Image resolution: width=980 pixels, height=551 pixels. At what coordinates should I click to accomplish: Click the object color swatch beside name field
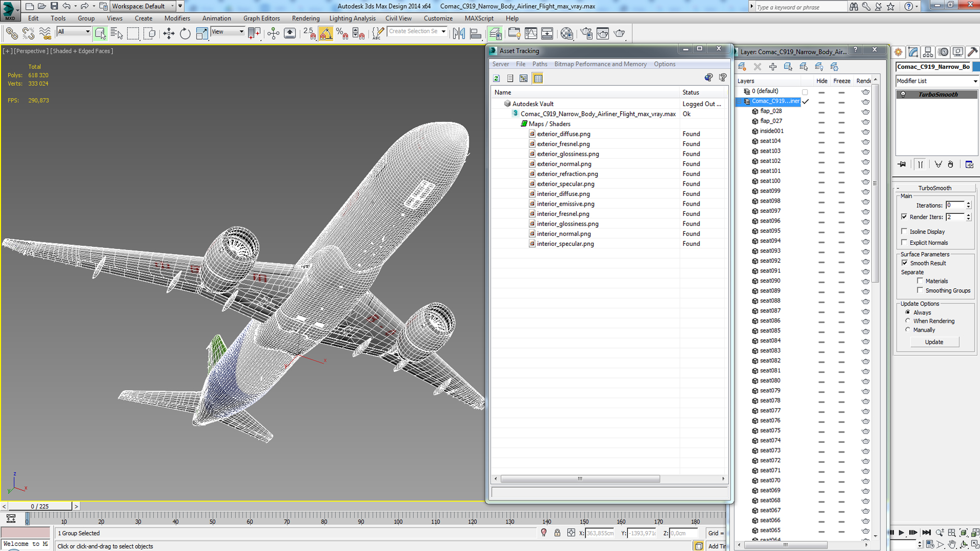coord(976,67)
